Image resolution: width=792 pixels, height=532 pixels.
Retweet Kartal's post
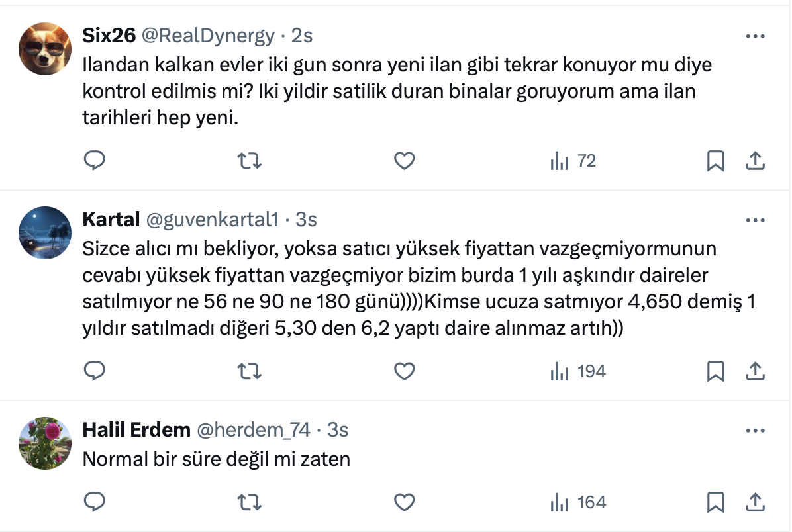(x=250, y=371)
